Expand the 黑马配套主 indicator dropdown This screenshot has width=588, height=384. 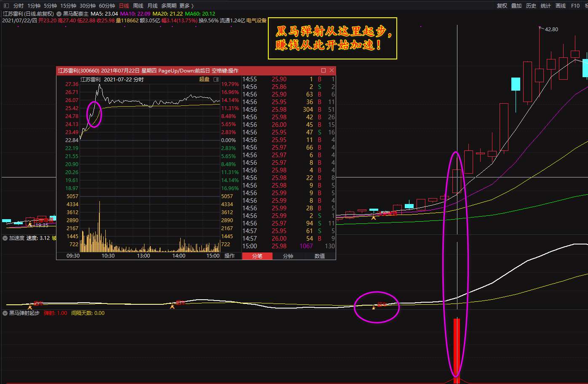tap(59, 13)
